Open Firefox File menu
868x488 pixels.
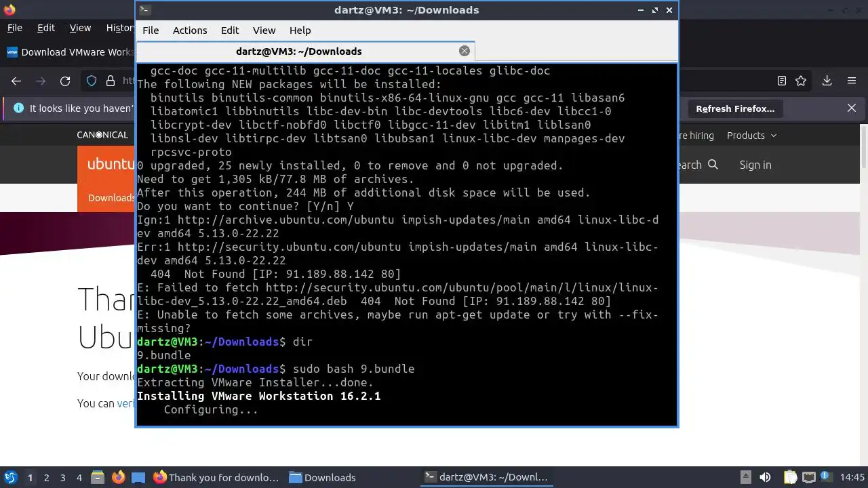[x=14, y=28]
